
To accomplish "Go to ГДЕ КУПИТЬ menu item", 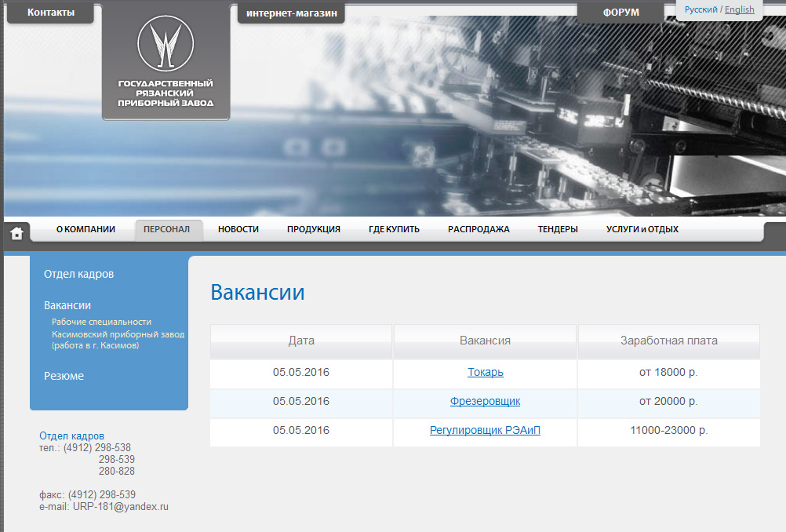I will tap(394, 229).
